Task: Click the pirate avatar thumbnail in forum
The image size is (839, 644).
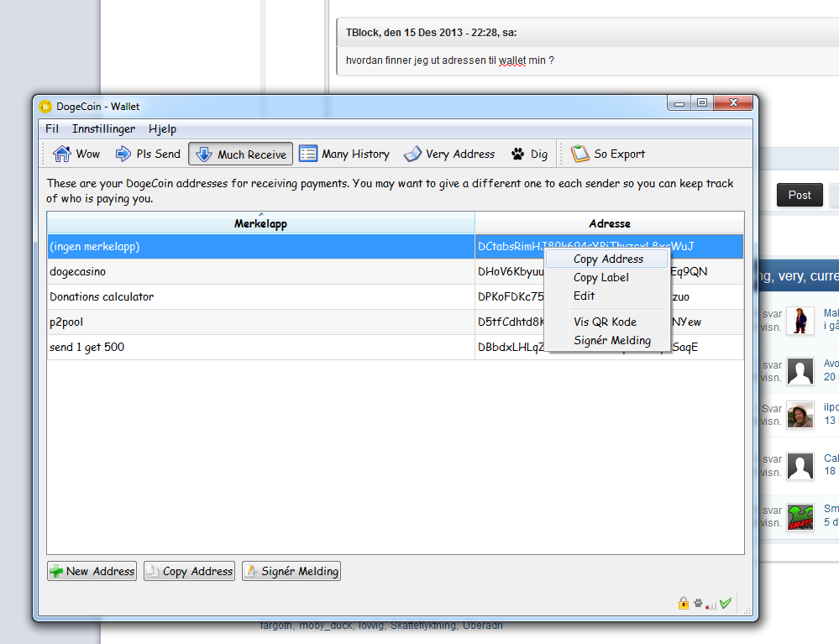Action: [x=800, y=321]
